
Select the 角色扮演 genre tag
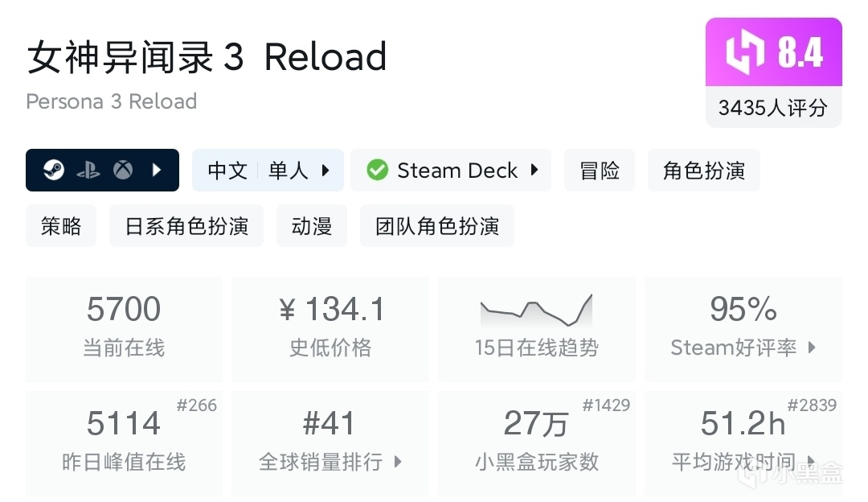tap(703, 171)
